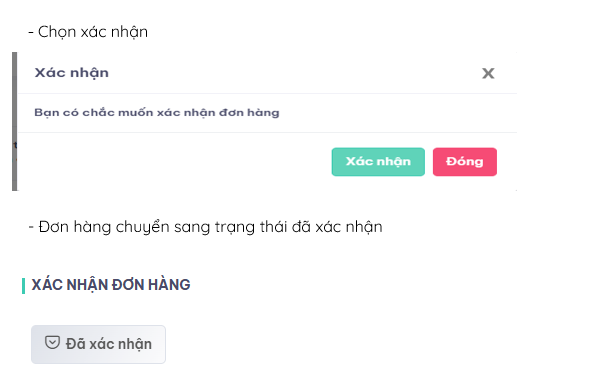Click empty header space between title and X
This screenshot has height=385, width=602.
[x=296, y=73]
